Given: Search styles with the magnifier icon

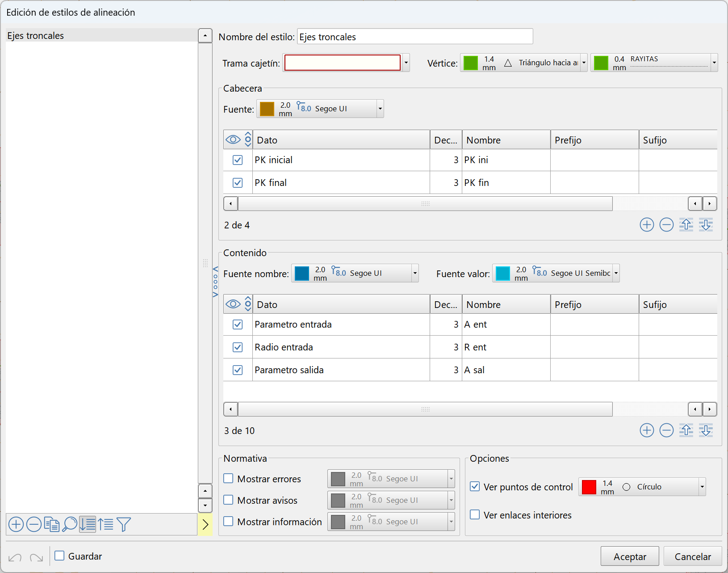Looking at the screenshot, I should 70,524.
